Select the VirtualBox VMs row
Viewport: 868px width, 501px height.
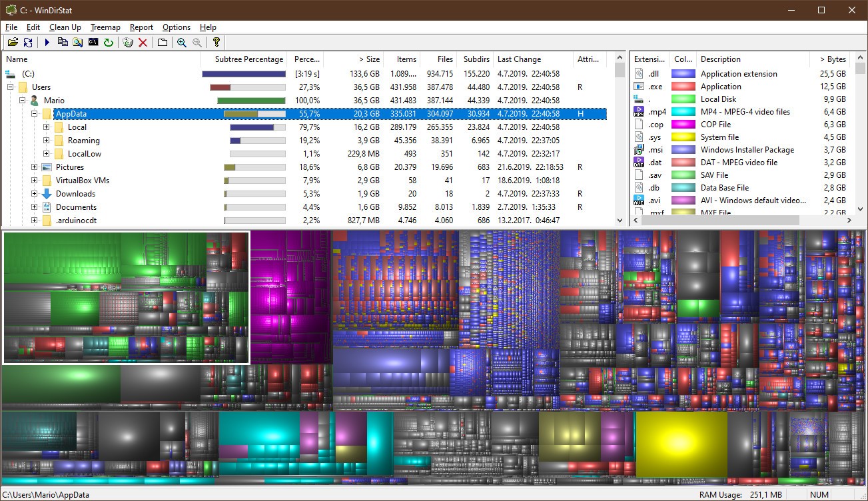(304, 181)
